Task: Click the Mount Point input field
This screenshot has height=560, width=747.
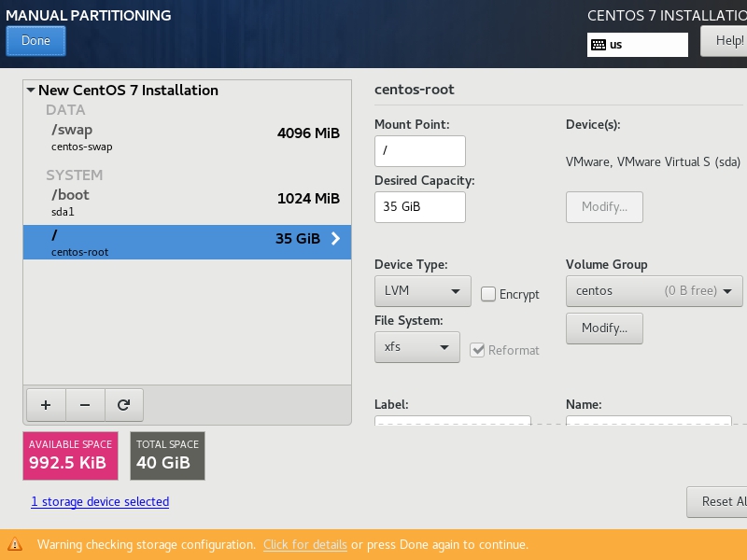Action: click(x=419, y=151)
